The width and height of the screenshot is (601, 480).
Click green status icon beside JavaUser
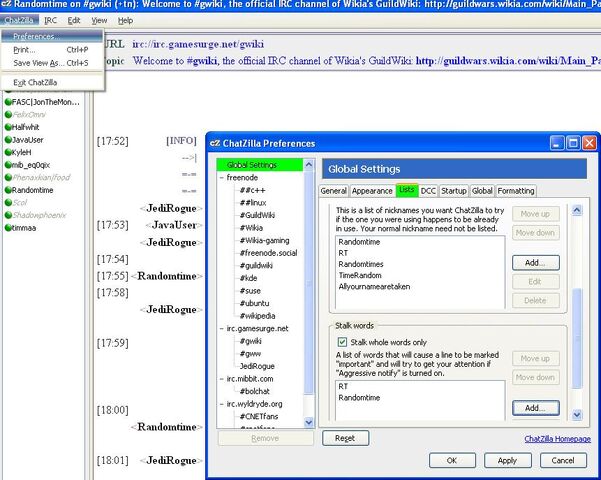(x=8, y=140)
